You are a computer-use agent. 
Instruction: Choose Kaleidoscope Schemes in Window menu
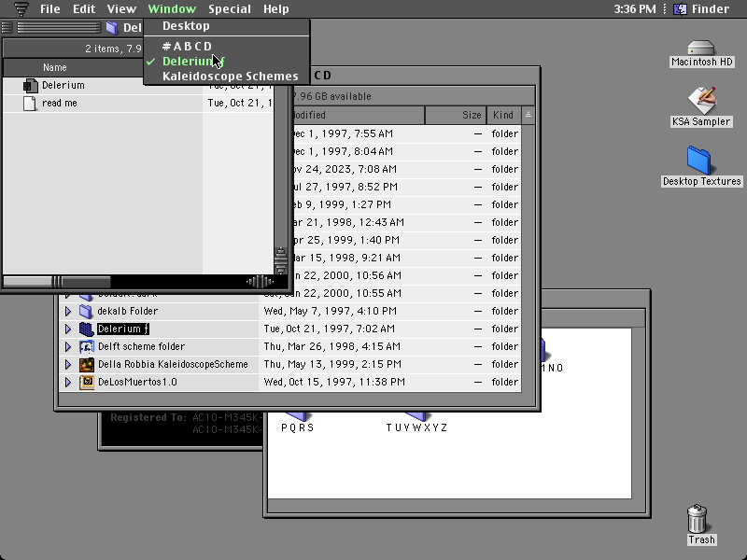tap(227, 77)
